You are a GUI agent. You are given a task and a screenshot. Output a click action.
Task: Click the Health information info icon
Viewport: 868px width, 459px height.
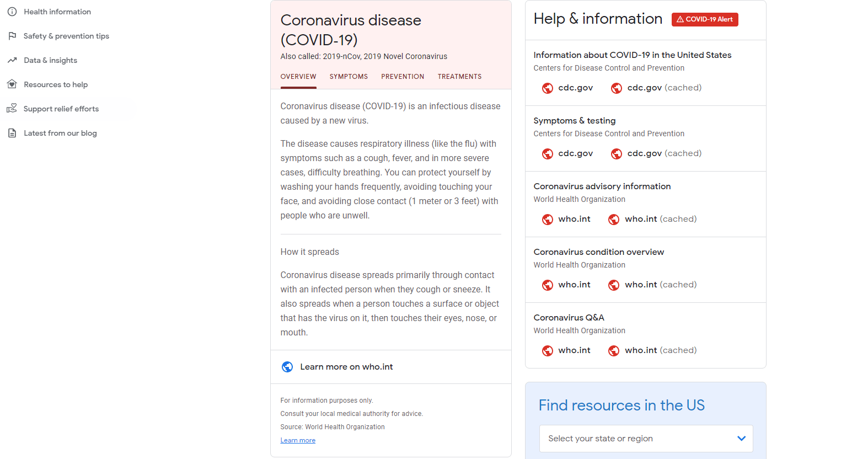tap(12, 12)
